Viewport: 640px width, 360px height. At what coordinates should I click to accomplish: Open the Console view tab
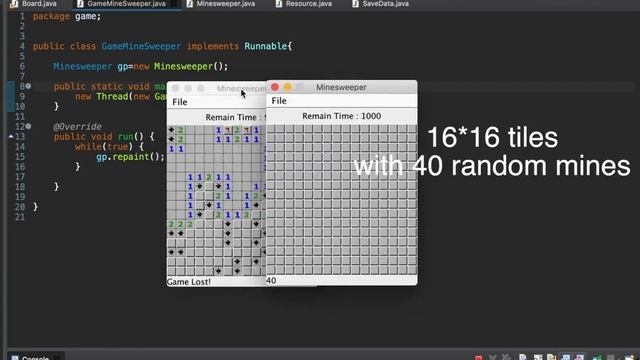(x=36, y=358)
